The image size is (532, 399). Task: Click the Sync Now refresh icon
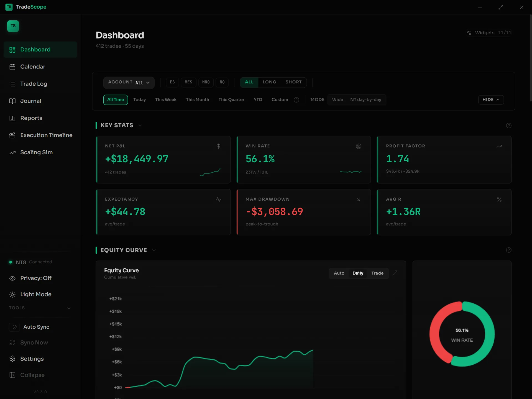(12, 343)
